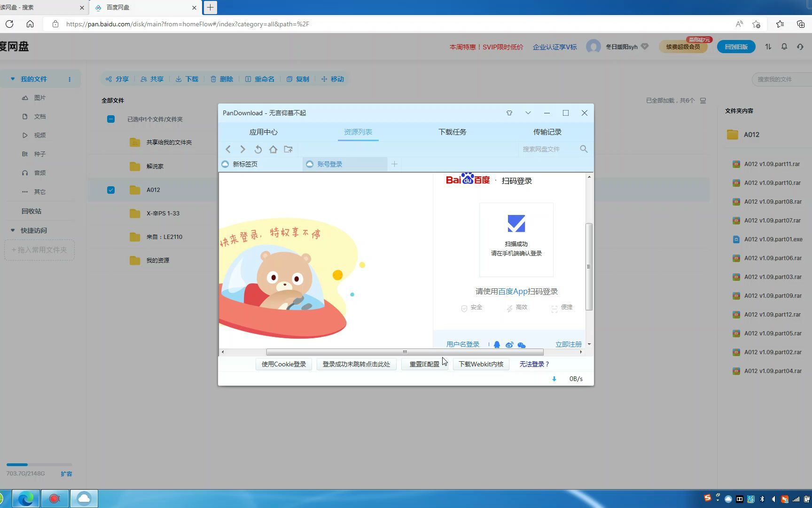Open the PanDownload title bar dropdown arrow
Image resolution: width=812 pixels, height=508 pixels.
pos(528,113)
